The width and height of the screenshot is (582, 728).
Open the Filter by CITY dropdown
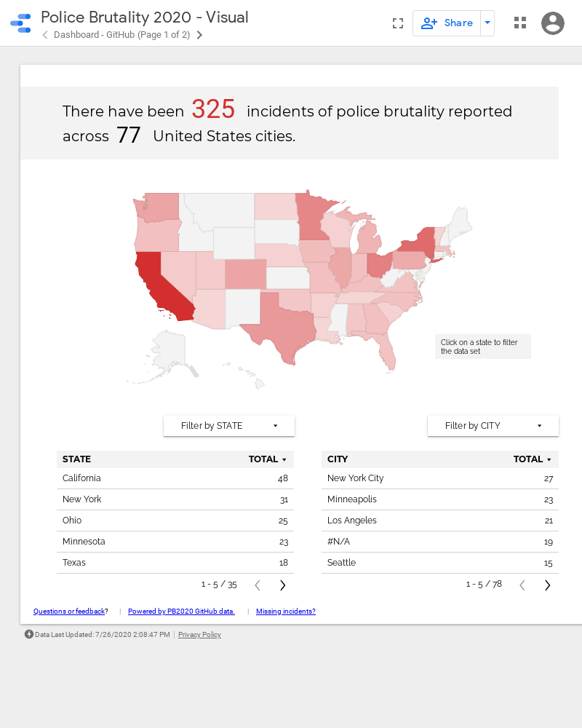[493, 426]
